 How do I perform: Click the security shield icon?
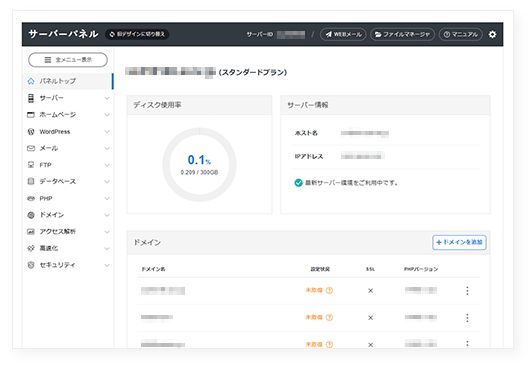[x=31, y=265]
